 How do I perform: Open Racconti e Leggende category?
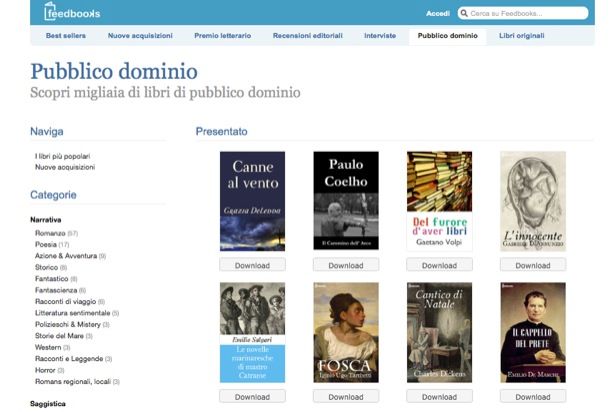(x=69, y=359)
